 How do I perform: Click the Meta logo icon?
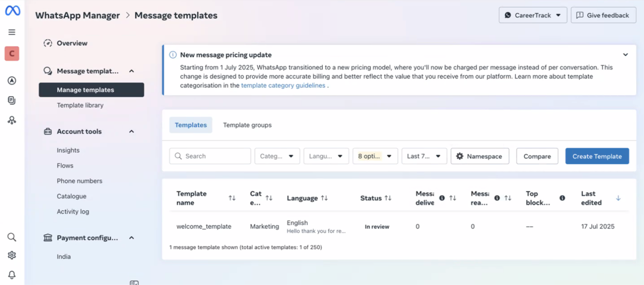coord(12,10)
